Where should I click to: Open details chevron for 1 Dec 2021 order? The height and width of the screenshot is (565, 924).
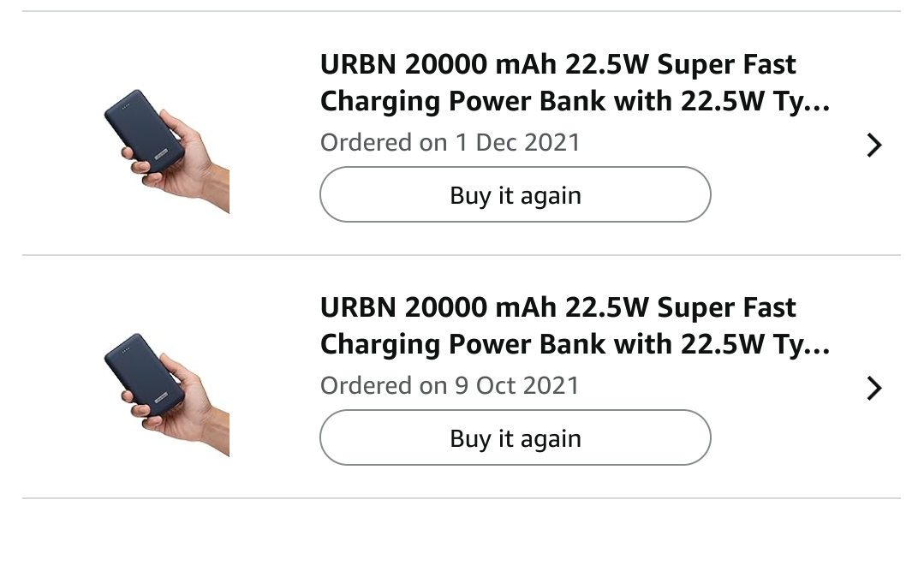[x=874, y=145]
